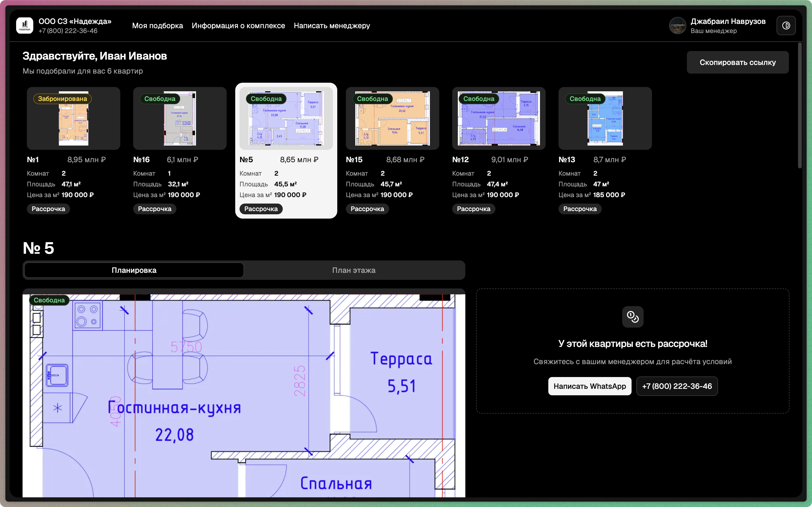This screenshot has width=812, height=507.
Task: Click the large apartment floor plan image
Action: click(244, 396)
